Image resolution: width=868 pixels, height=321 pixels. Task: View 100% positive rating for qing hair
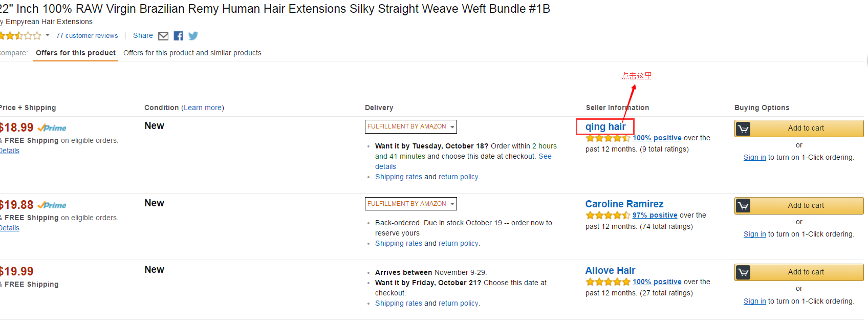[x=657, y=138]
